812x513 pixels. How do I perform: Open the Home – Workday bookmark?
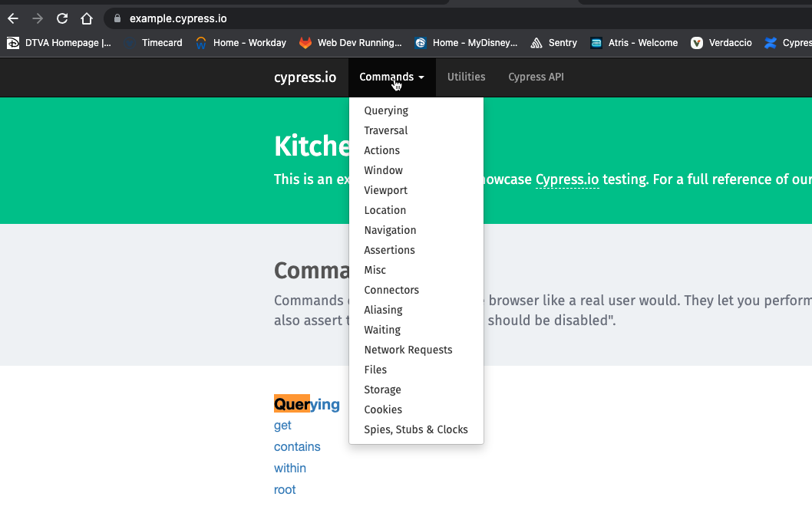[200, 43]
